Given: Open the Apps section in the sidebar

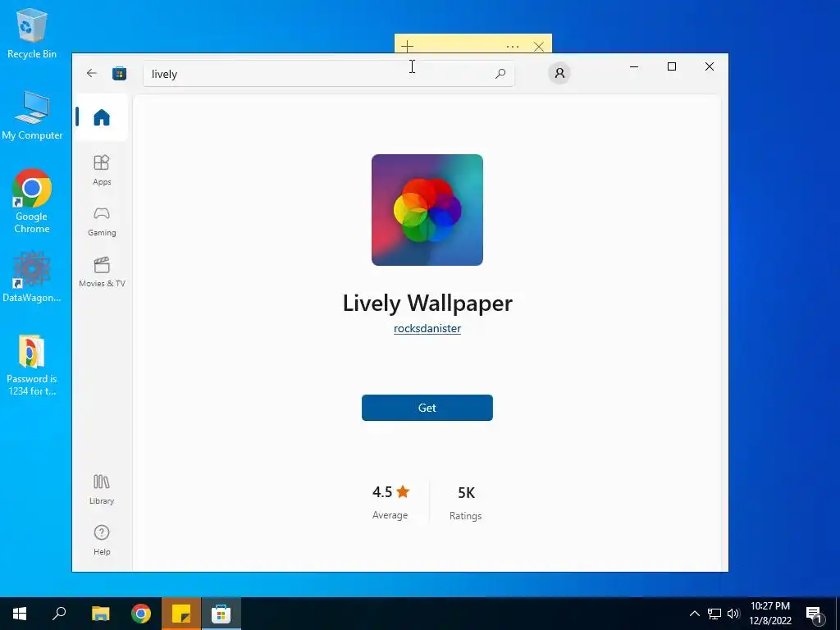Looking at the screenshot, I should click(x=101, y=170).
